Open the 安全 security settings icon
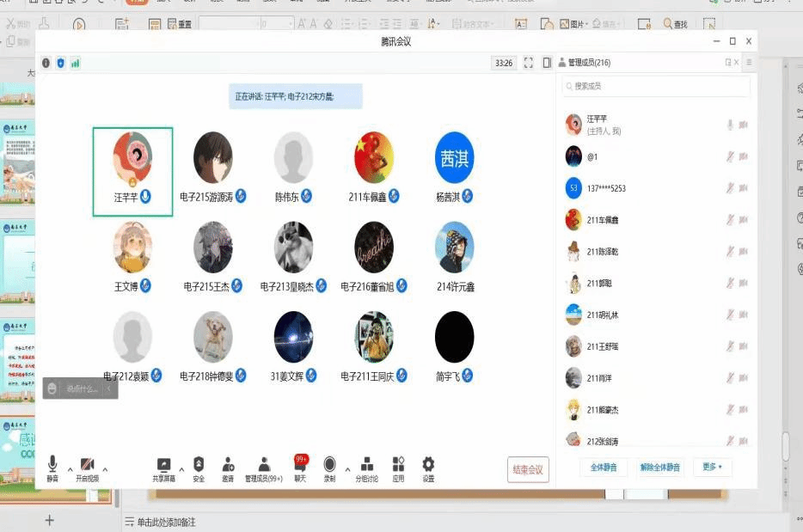This screenshot has height=532, width=803. tap(199, 465)
